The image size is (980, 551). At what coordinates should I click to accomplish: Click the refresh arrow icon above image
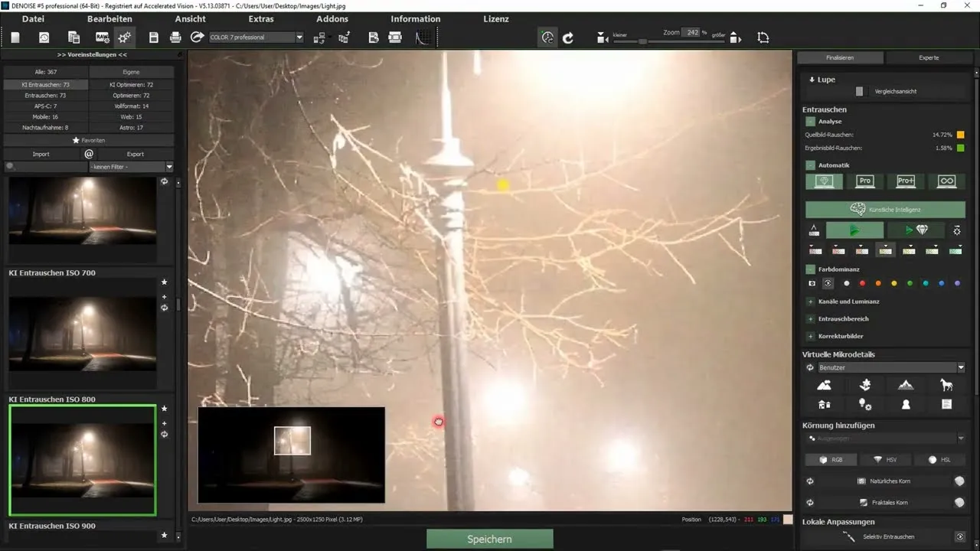point(568,37)
